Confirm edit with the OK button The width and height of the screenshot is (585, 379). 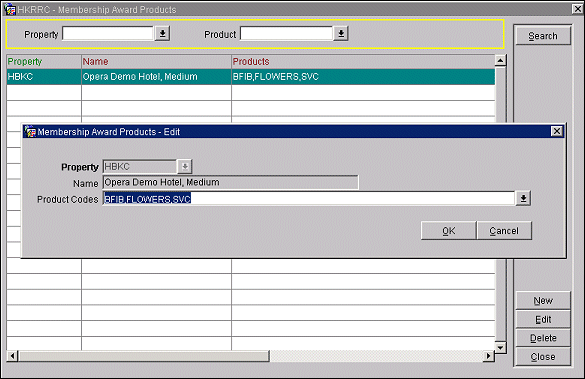(448, 231)
